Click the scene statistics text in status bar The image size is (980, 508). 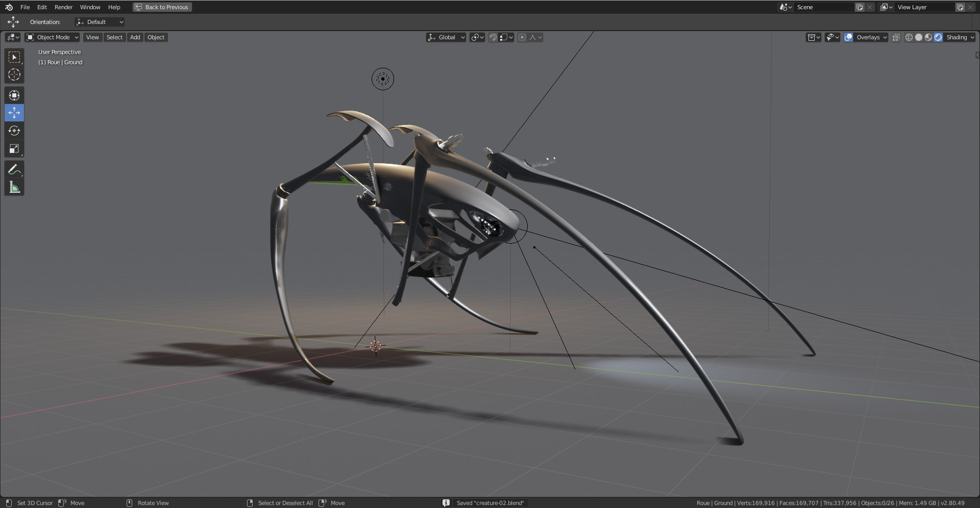pos(830,503)
